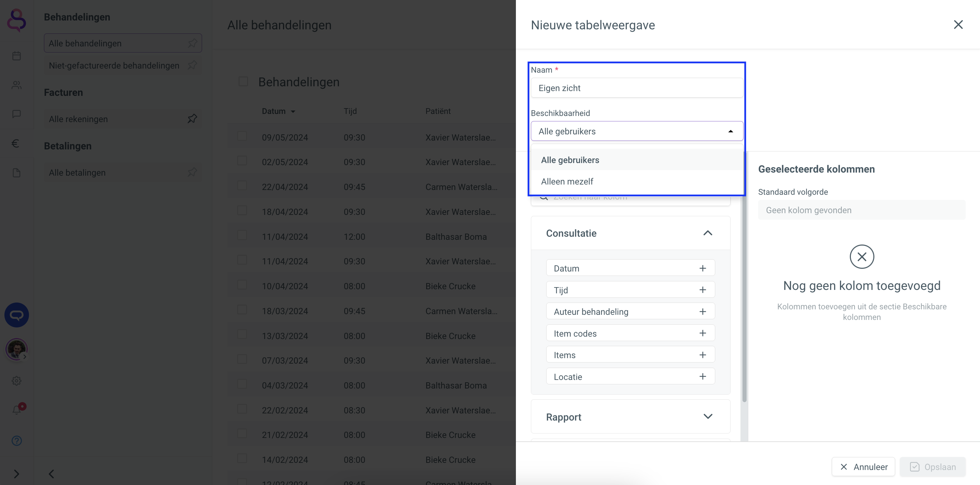Open the blue chat support bubble
This screenshot has height=485, width=980.
point(16,315)
